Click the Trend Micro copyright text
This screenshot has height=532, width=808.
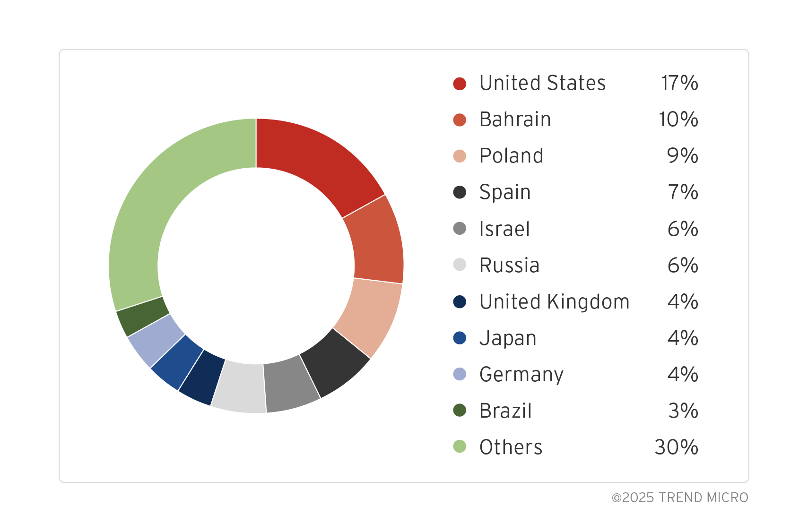click(x=680, y=498)
